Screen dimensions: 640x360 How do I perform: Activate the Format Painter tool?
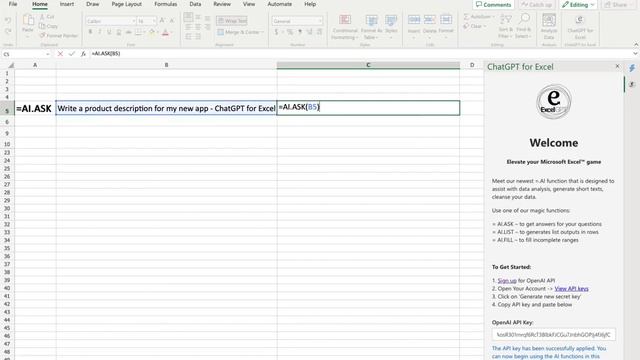coord(59,36)
